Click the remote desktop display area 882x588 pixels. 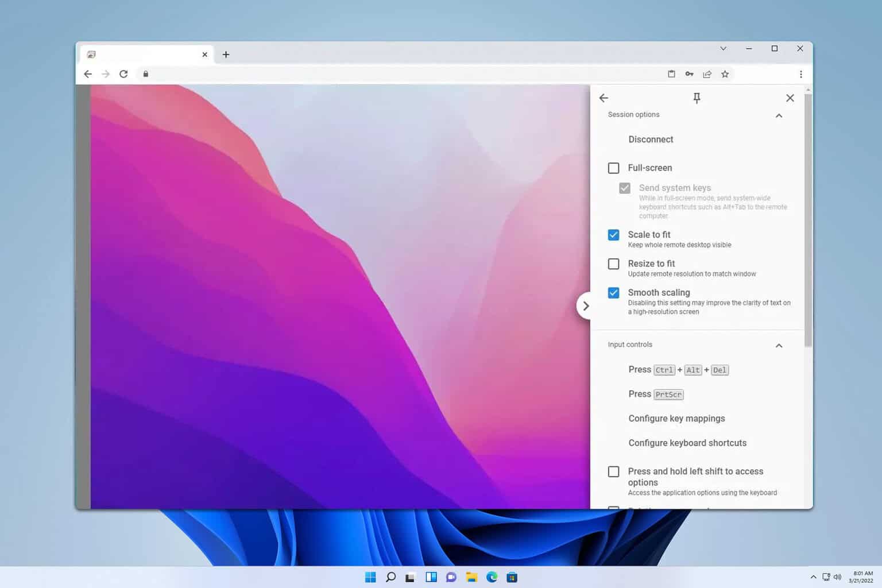click(340, 297)
